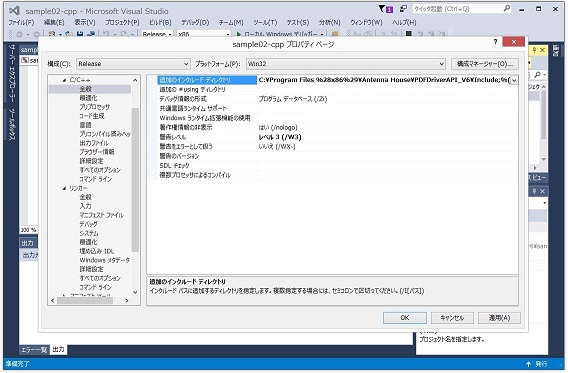This screenshot has width=568, height=373.
Task: Open dropdown arrow of include directories value
Action: 514,80
